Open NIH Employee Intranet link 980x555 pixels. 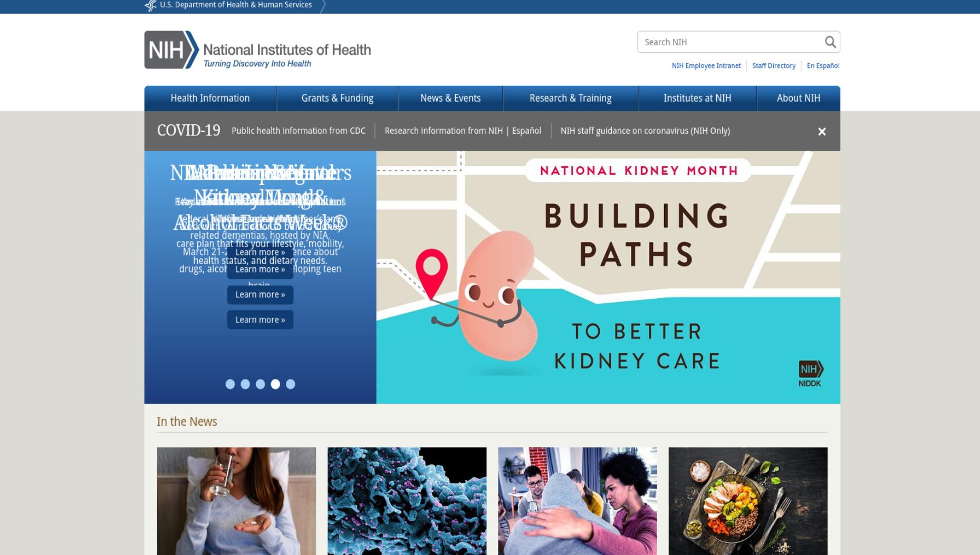click(x=706, y=66)
